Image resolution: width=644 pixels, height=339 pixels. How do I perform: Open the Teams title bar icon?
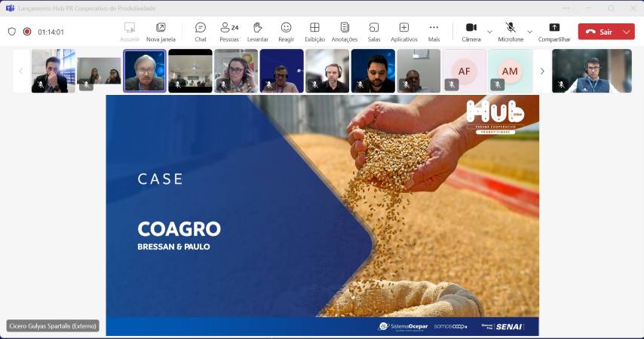[x=10, y=8]
